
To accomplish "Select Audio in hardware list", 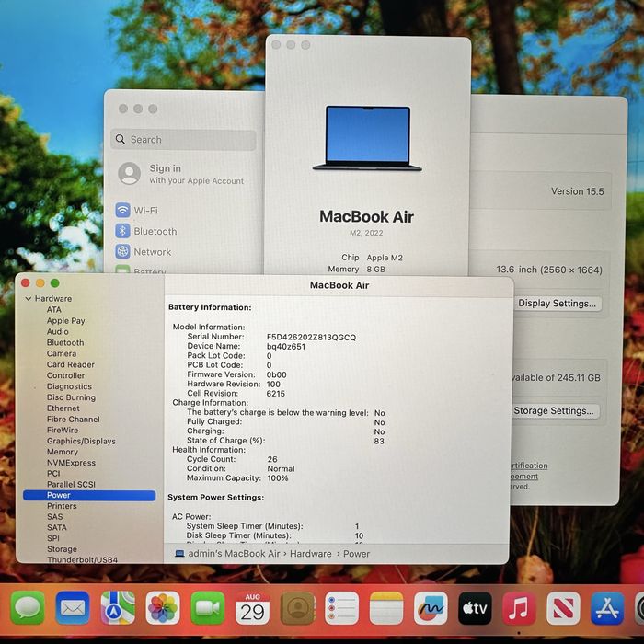I will (x=57, y=331).
